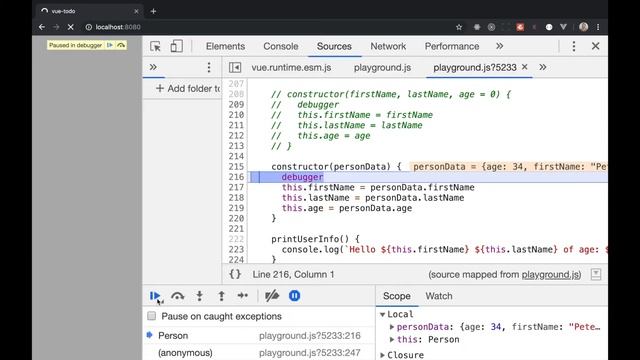Click line number 223 gutter
Screen dimensions: 640x360
[x=236, y=249]
